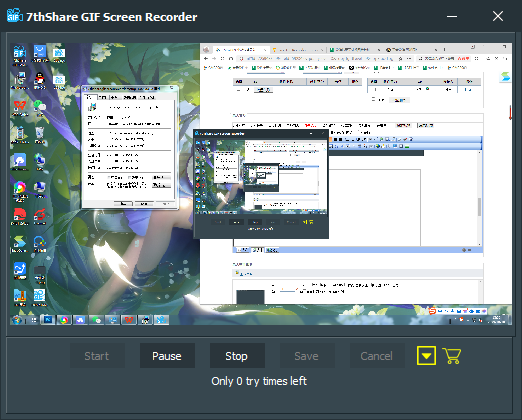The image size is (522, 420).
Task: Click the grayed Start button
Action: 97,356
